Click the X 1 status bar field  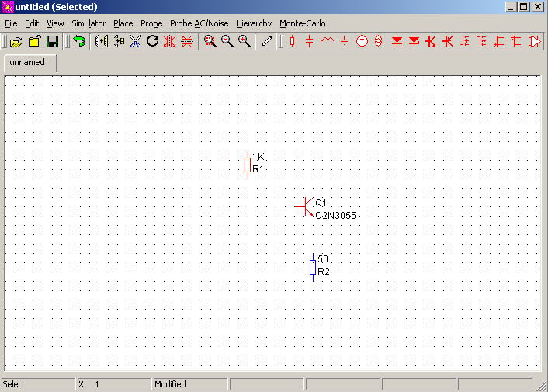point(114,384)
